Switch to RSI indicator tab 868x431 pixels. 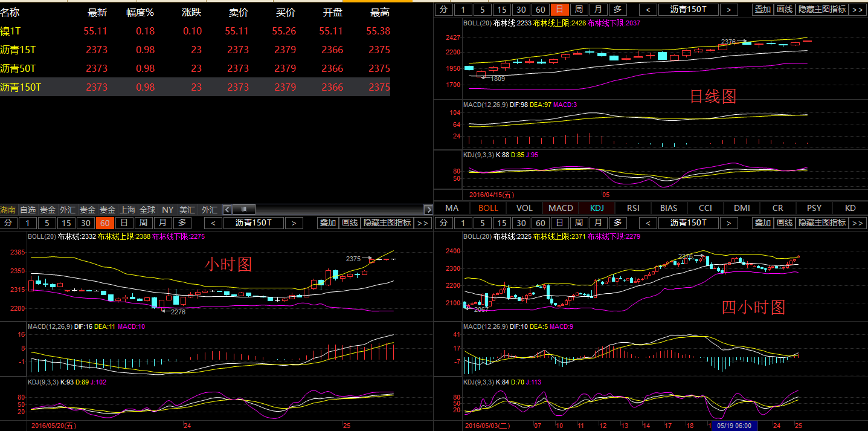point(633,208)
